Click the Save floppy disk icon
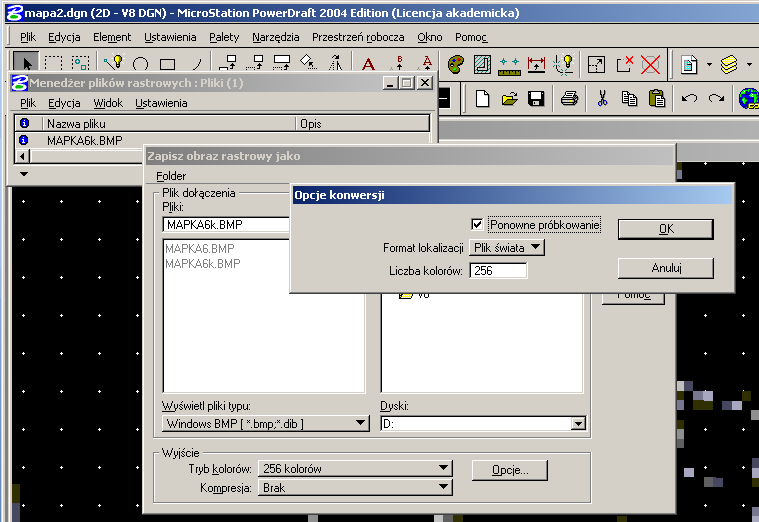Viewport: 759px width, 522px height. [x=536, y=99]
